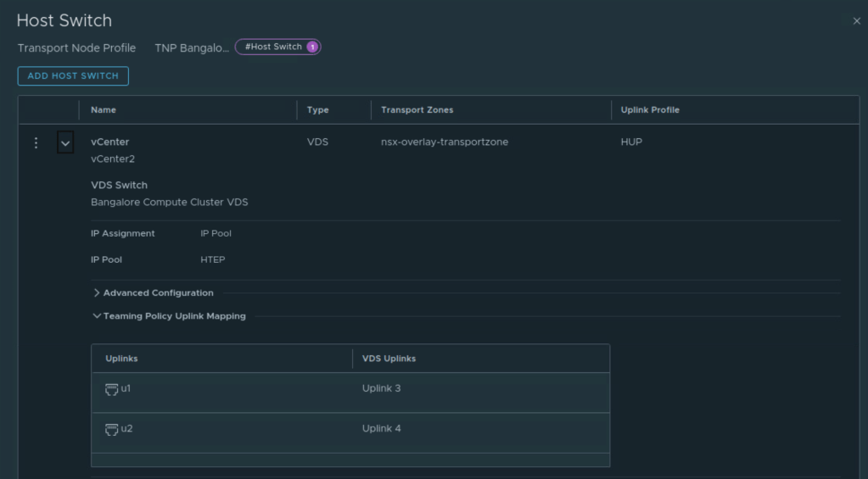The image size is (868, 479).
Task: Expand the Advanced Configuration section
Action: [154, 293]
